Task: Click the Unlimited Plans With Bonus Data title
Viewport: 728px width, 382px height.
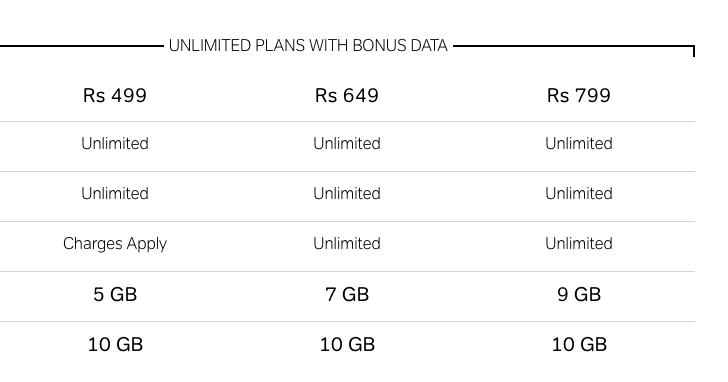Action: tap(308, 45)
